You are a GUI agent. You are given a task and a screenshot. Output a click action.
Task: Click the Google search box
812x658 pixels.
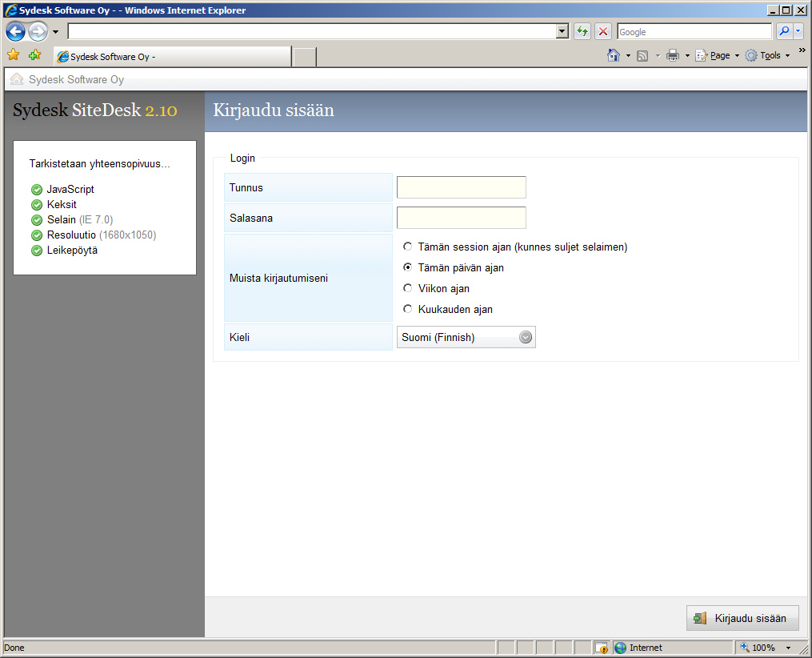tap(694, 31)
